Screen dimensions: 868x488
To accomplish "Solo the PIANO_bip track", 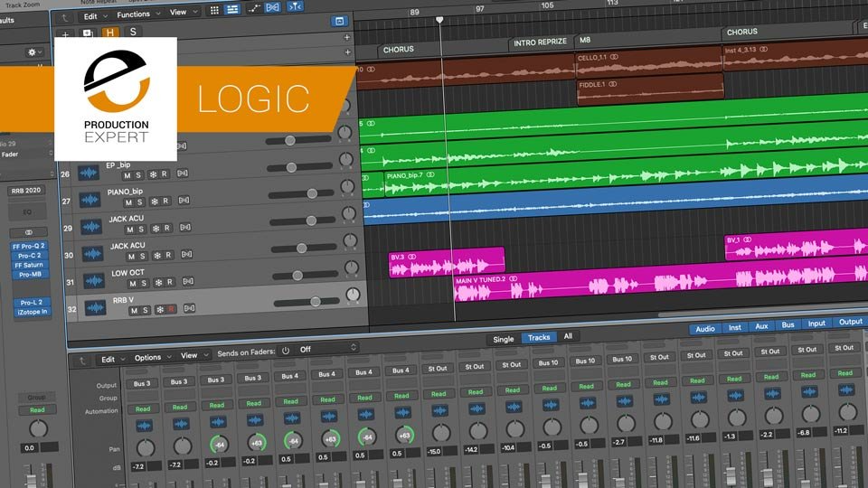I will (x=139, y=202).
